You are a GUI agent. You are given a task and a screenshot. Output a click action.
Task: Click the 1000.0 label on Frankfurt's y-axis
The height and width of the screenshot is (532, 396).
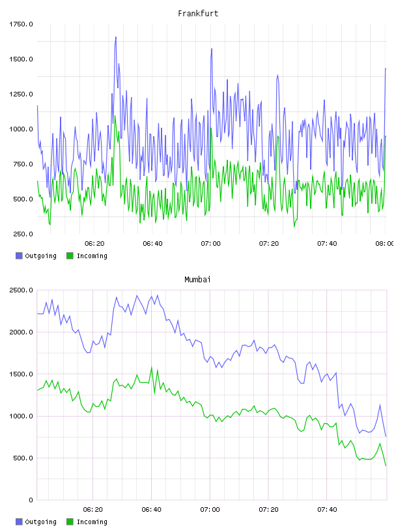coord(21,129)
